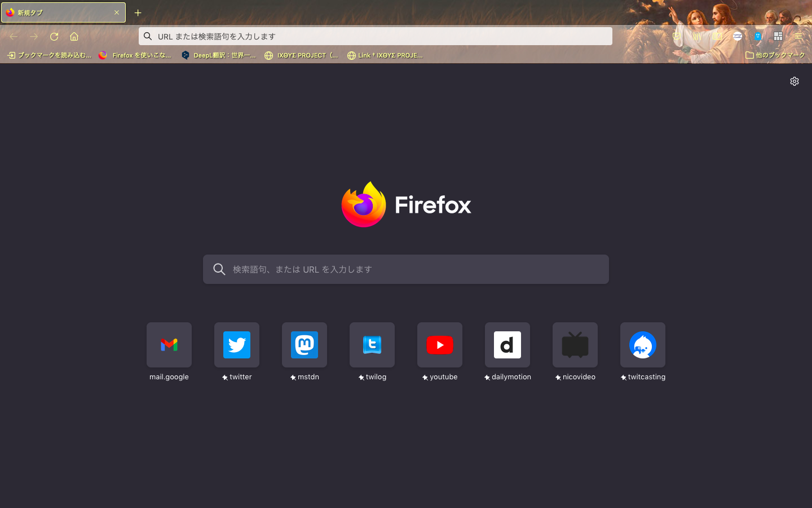Expand the 他のブックマーク folder
This screenshot has width=812, height=508.
[x=775, y=55]
